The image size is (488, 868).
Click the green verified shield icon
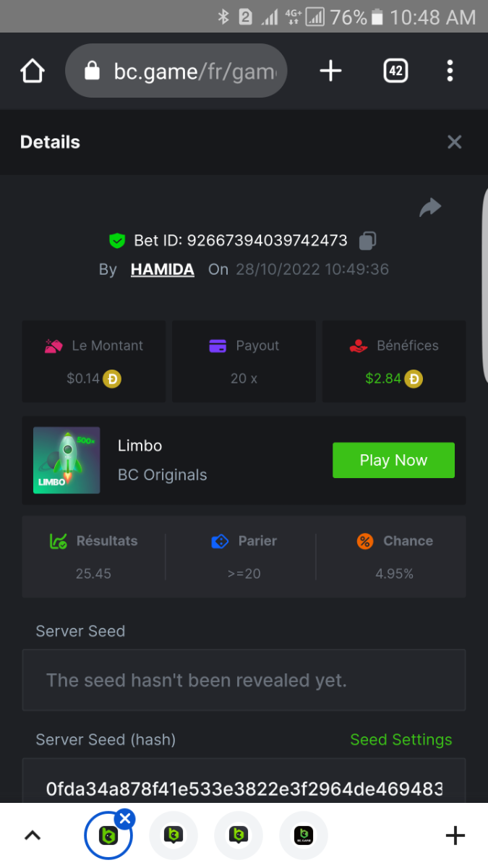click(117, 240)
